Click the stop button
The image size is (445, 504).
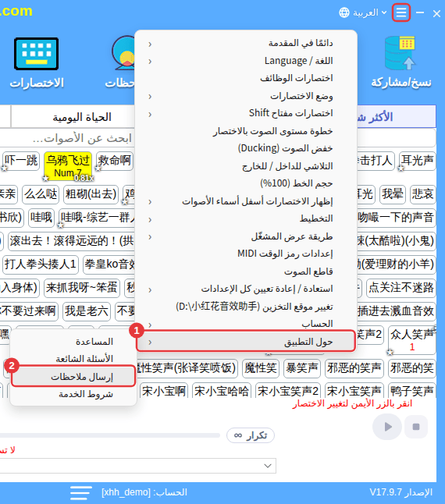point(416,427)
